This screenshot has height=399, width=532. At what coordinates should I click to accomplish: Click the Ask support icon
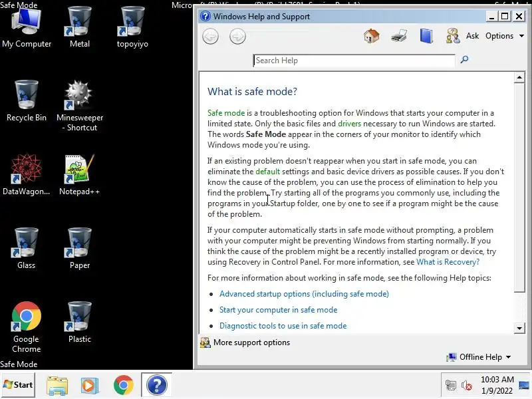453,36
